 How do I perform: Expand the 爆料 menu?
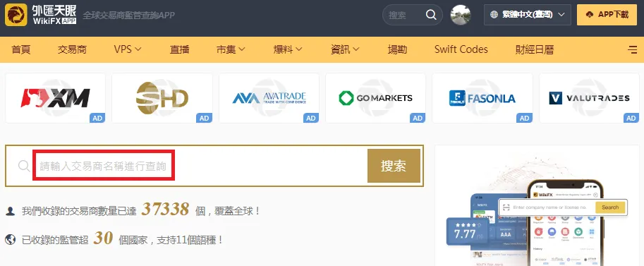pos(288,49)
